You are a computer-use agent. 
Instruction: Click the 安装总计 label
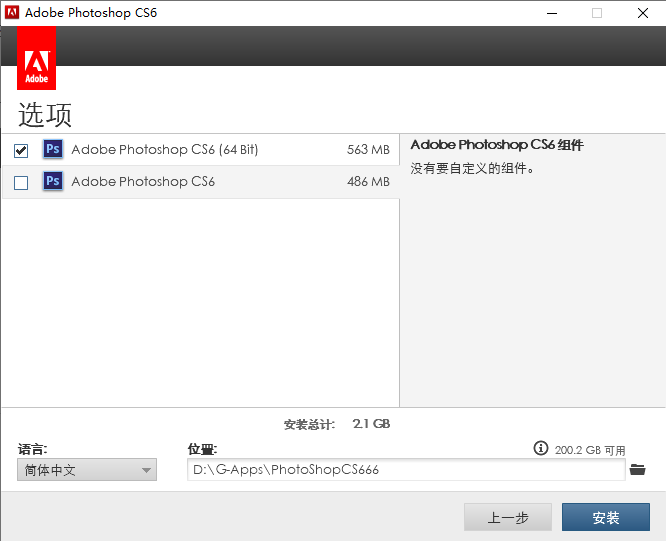click(x=309, y=425)
